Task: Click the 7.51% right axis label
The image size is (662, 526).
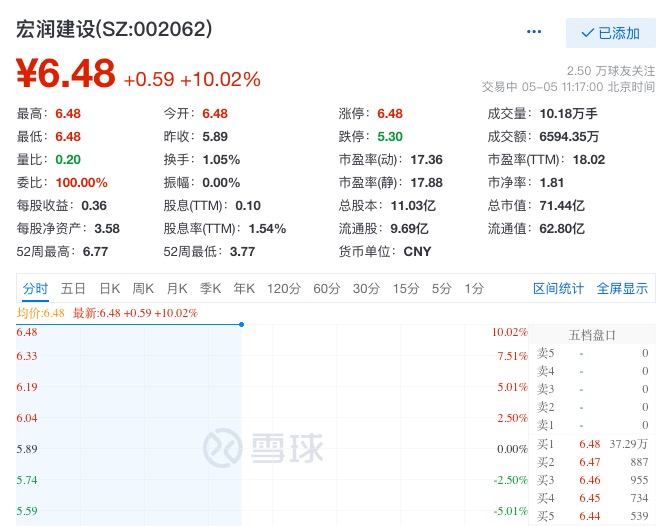Action: point(512,356)
